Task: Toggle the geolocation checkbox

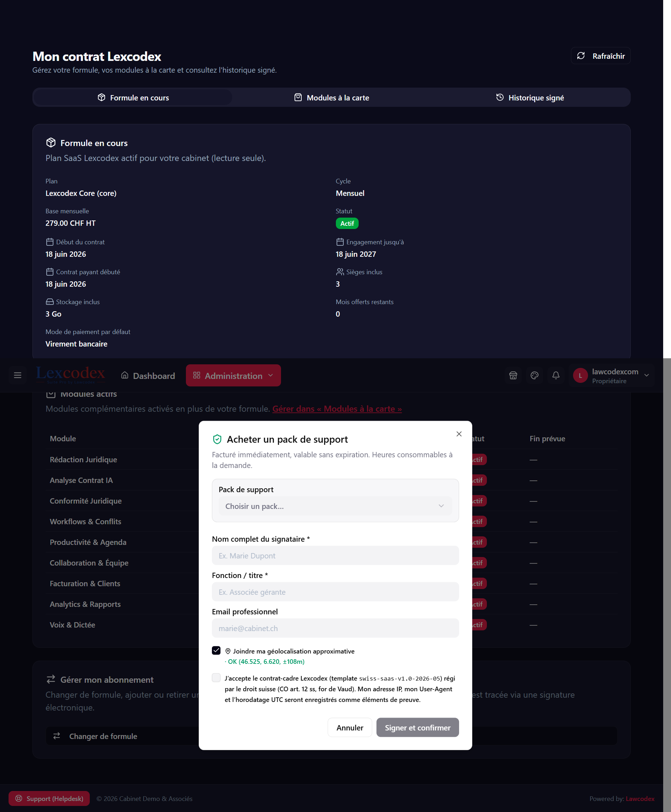Action: click(216, 651)
